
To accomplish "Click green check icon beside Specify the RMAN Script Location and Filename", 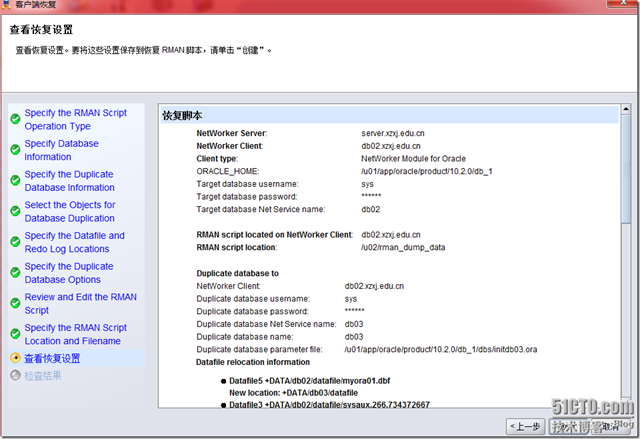I will (x=16, y=334).
